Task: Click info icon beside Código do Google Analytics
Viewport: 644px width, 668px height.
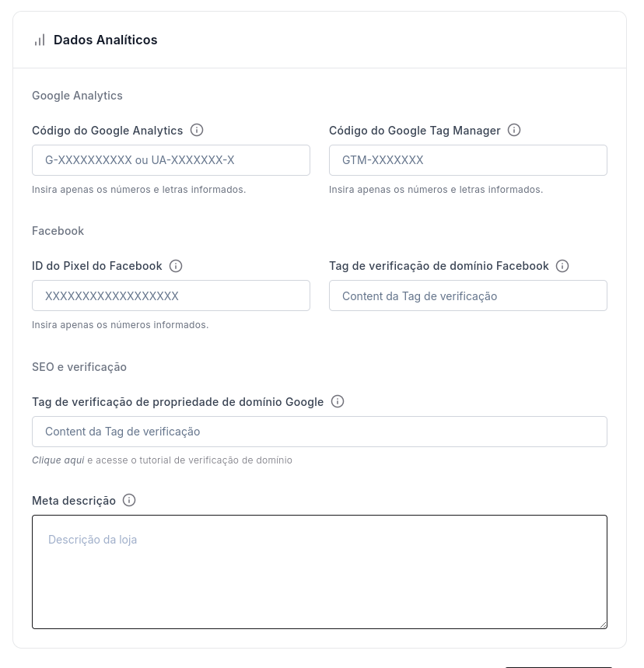Action: (x=197, y=130)
